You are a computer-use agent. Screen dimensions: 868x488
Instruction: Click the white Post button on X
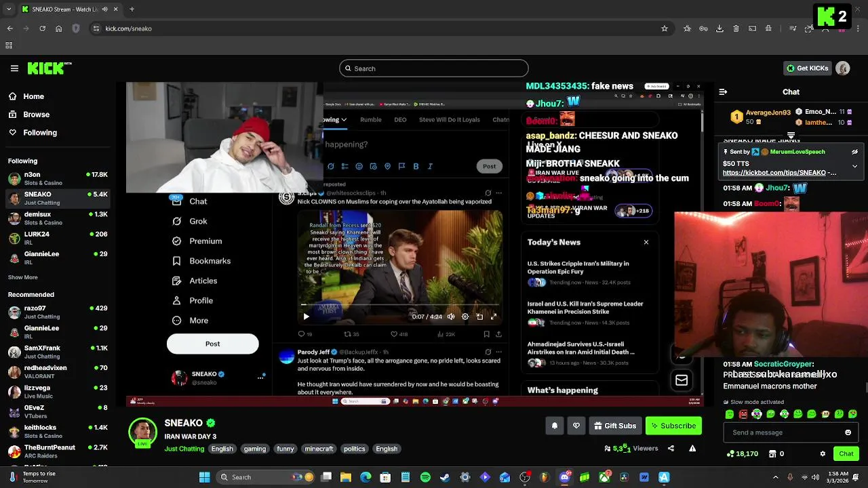pyautogui.click(x=212, y=344)
